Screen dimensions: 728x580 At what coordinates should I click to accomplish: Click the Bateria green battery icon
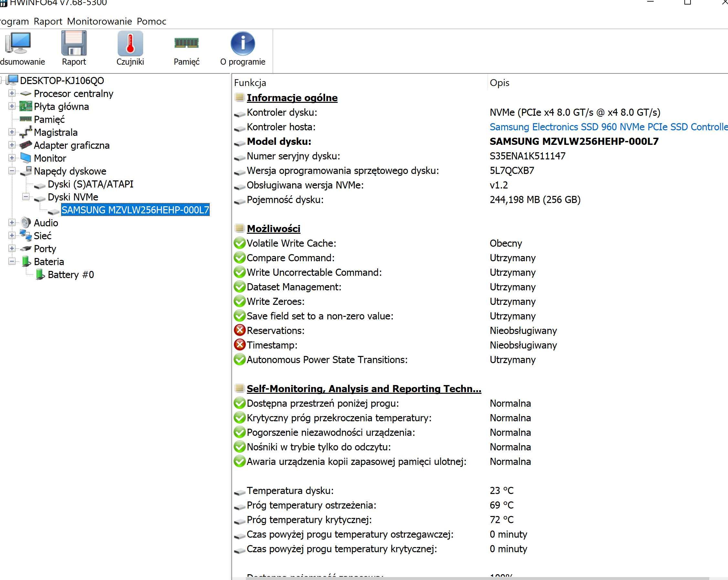(26, 262)
